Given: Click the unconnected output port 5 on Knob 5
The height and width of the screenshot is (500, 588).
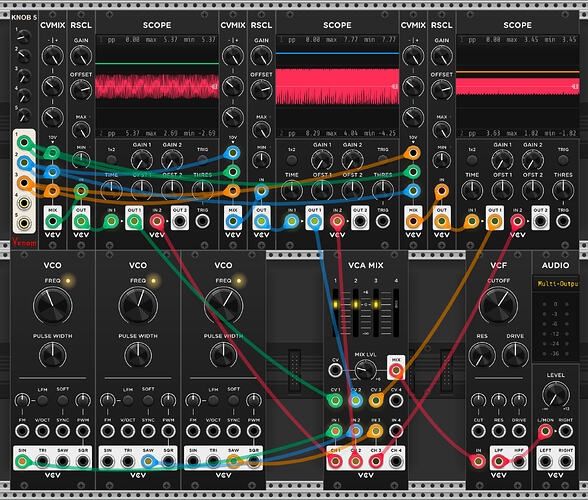Looking at the screenshot, I should 24,223.
